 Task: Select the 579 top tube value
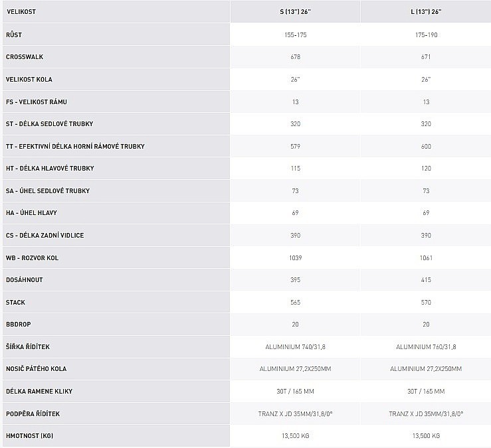tap(295, 146)
